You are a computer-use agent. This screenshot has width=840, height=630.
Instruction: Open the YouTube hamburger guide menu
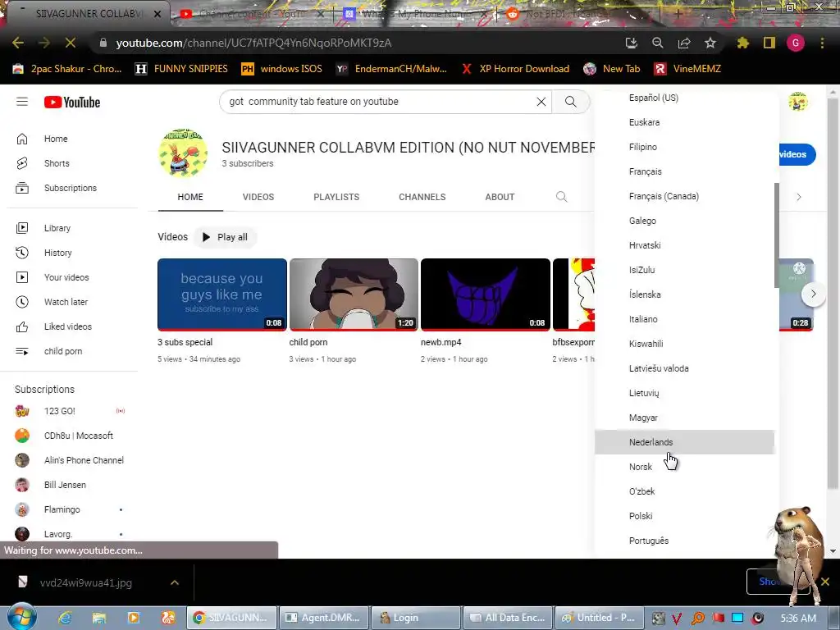pyautogui.click(x=22, y=102)
